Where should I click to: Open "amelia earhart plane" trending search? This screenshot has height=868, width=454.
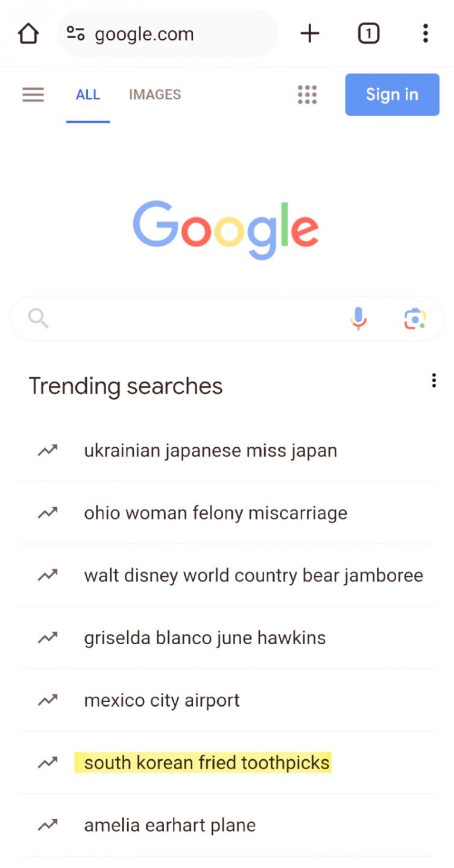coord(170,825)
